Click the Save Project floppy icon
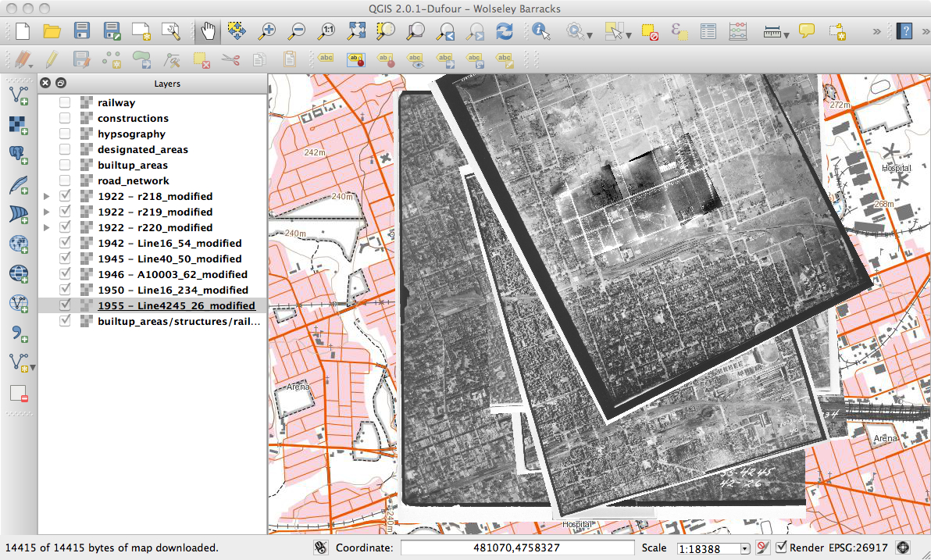931x560 pixels. click(x=82, y=31)
